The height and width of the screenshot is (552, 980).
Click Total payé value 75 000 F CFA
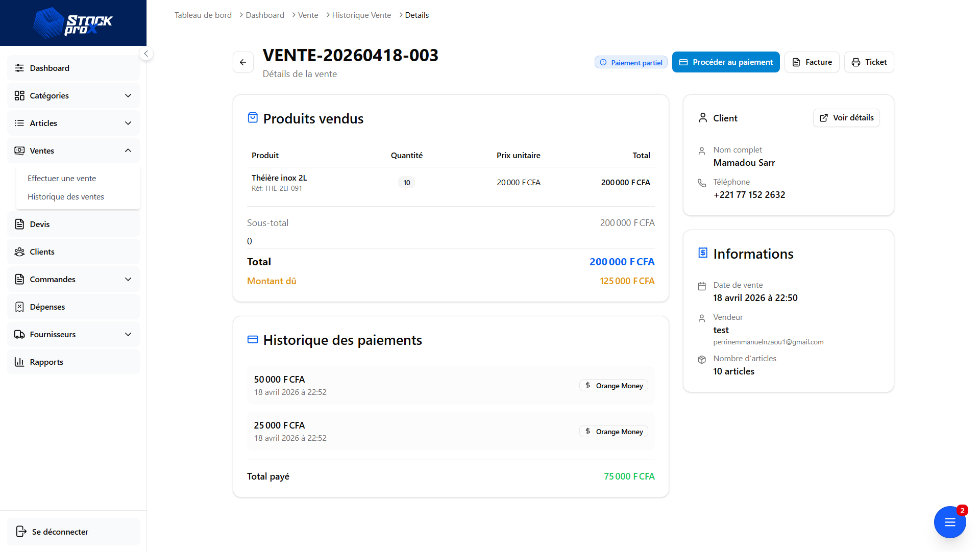point(629,476)
